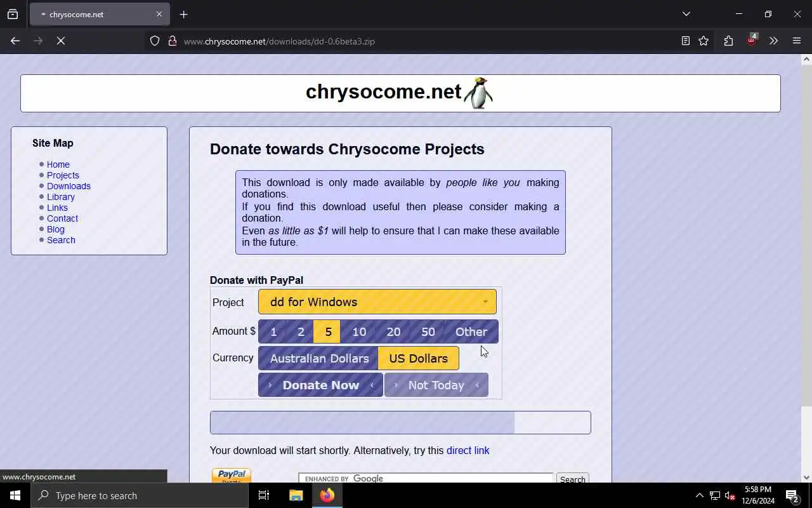Open the Search link in Site Map
The height and width of the screenshot is (508, 812).
[x=61, y=240]
